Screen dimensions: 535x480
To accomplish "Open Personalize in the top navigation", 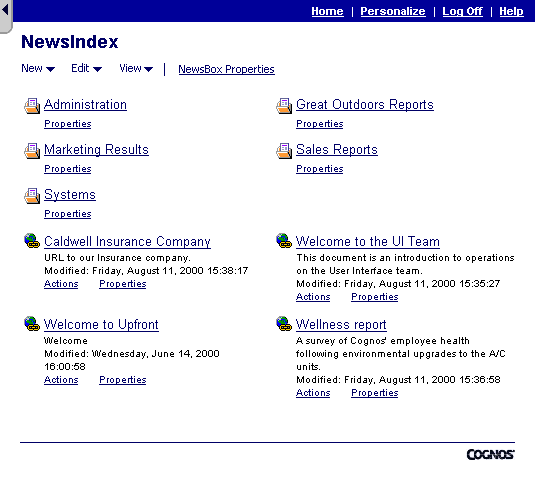I will pyautogui.click(x=393, y=11).
